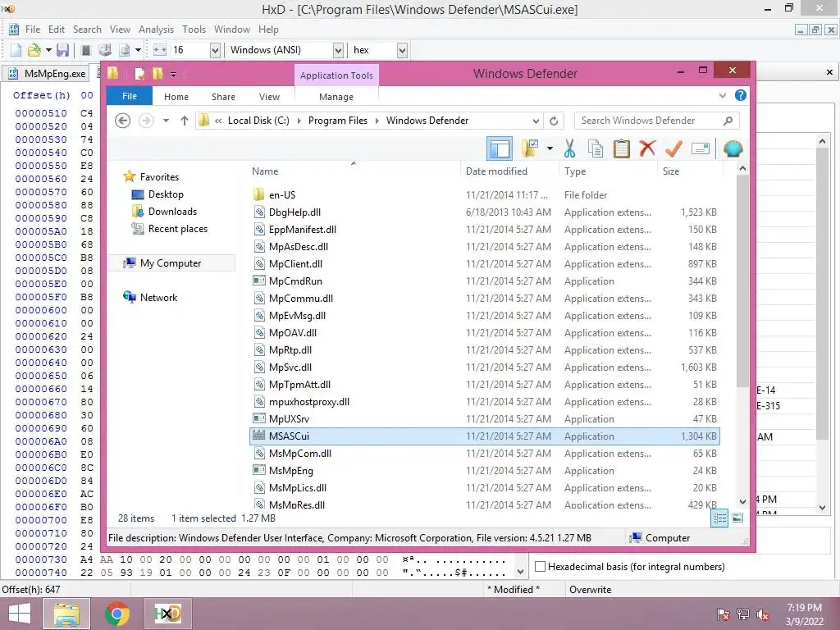
Task: Click the Windows Start button
Action: pos(20,614)
